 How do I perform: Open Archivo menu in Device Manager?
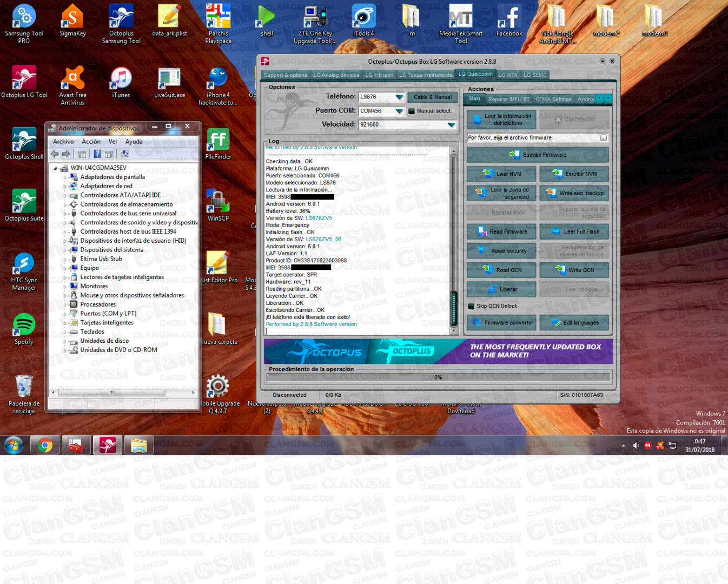pyautogui.click(x=63, y=142)
